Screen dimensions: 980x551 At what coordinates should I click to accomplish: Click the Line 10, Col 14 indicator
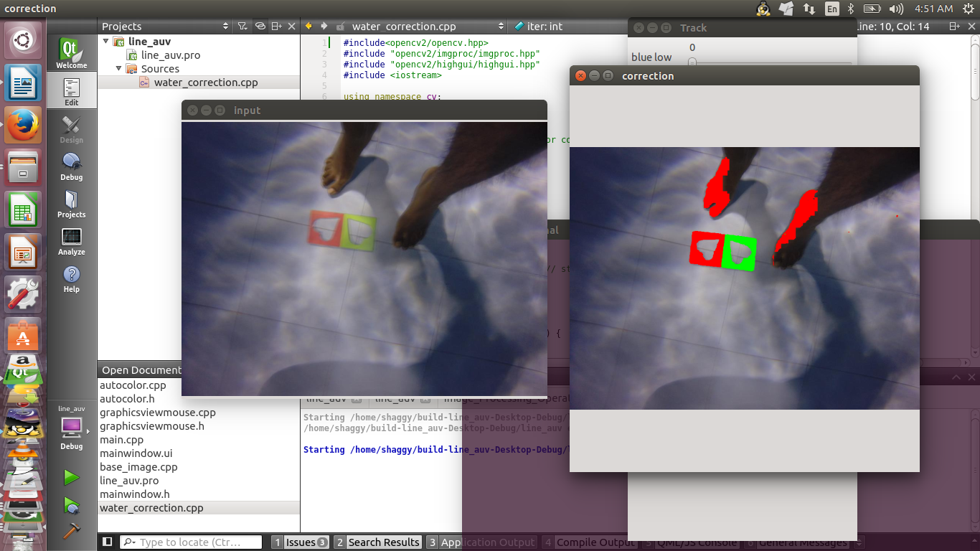(893, 26)
